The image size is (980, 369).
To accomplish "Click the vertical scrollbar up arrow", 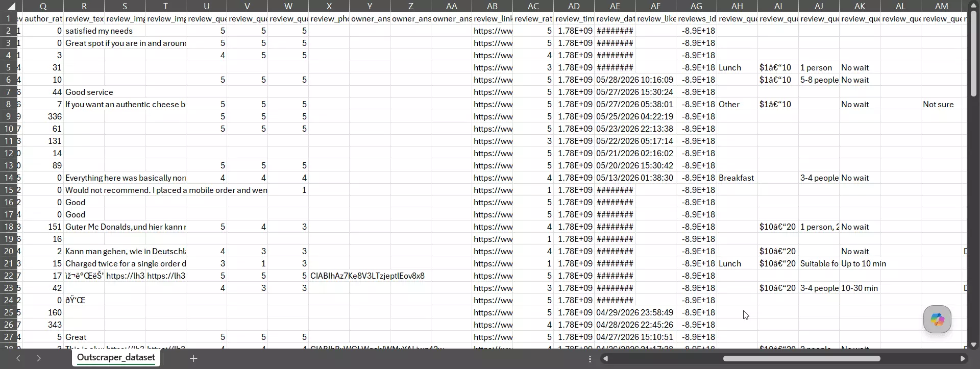I will [x=973, y=6].
